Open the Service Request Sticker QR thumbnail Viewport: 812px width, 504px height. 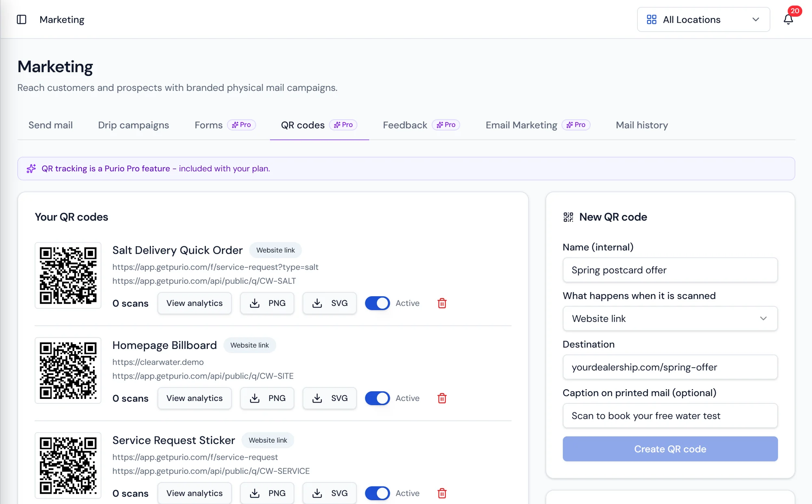click(68, 465)
